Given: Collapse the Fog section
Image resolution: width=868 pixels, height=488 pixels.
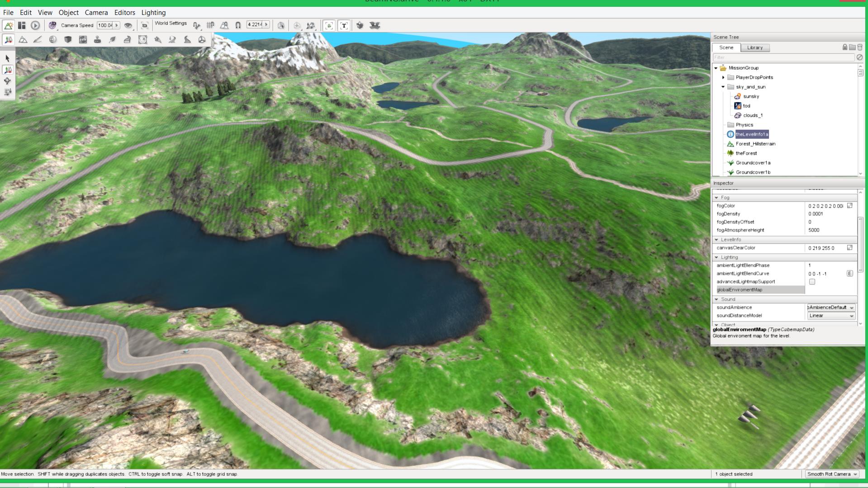Looking at the screenshot, I should tap(716, 198).
